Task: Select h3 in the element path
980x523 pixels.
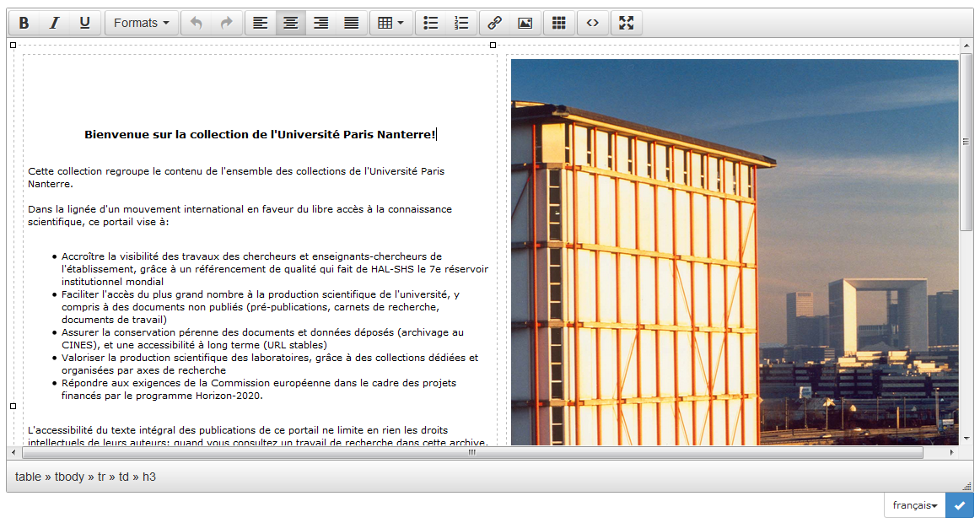Action: [x=148, y=477]
